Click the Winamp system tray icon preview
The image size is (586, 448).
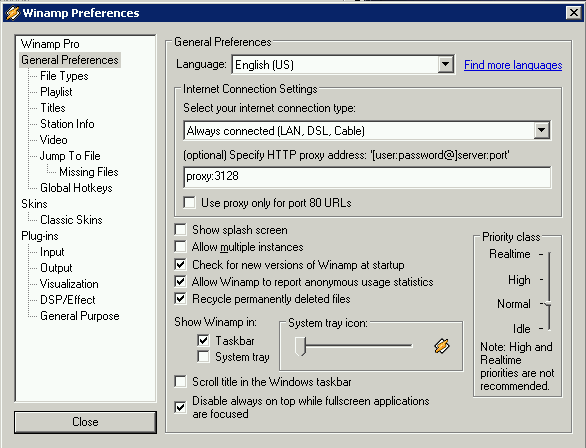point(442,346)
